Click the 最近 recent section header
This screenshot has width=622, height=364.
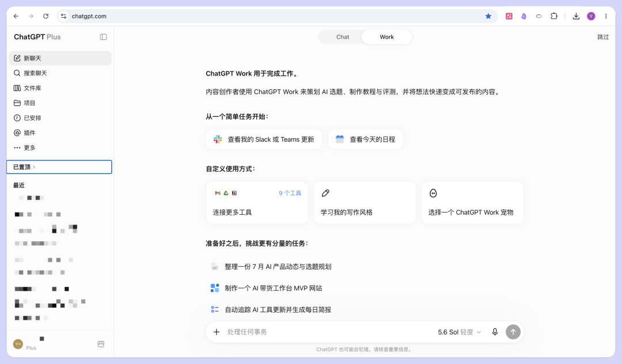[x=18, y=185]
